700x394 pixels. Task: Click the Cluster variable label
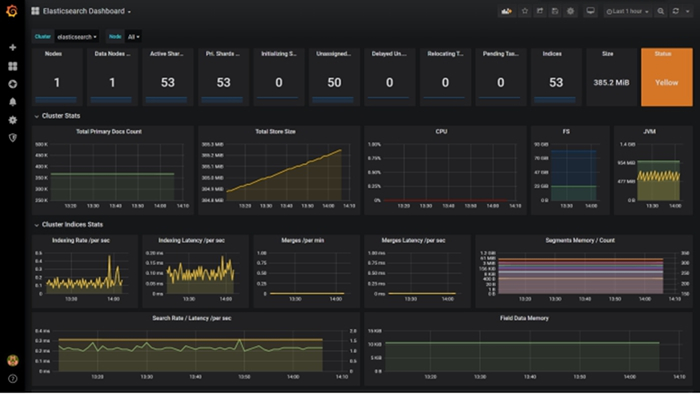click(x=43, y=37)
